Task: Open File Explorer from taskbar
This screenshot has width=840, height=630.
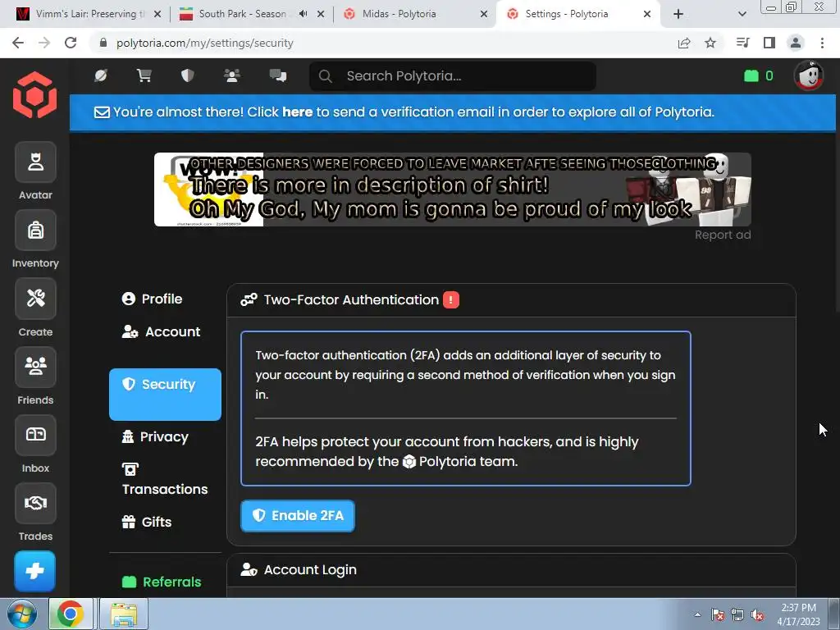Action: (124, 614)
